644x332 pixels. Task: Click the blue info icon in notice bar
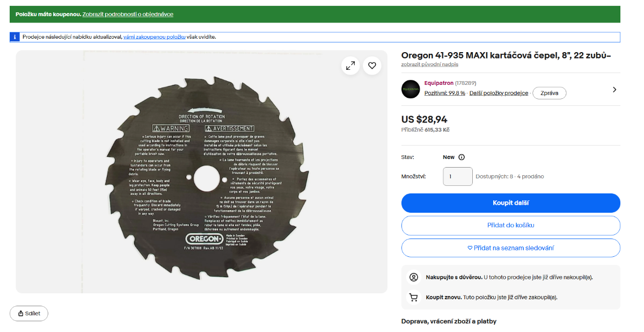pyautogui.click(x=16, y=37)
